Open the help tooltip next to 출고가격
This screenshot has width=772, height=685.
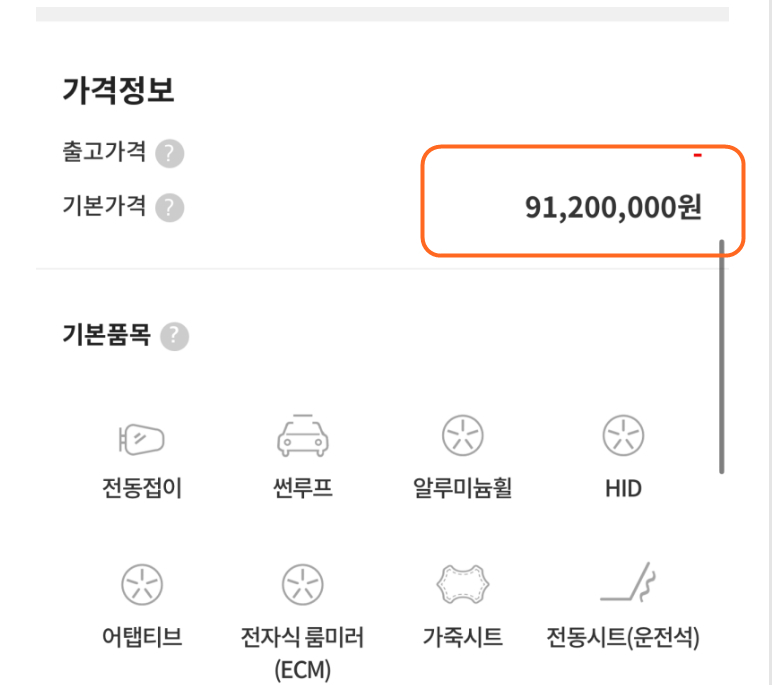pyautogui.click(x=170, y=154)
